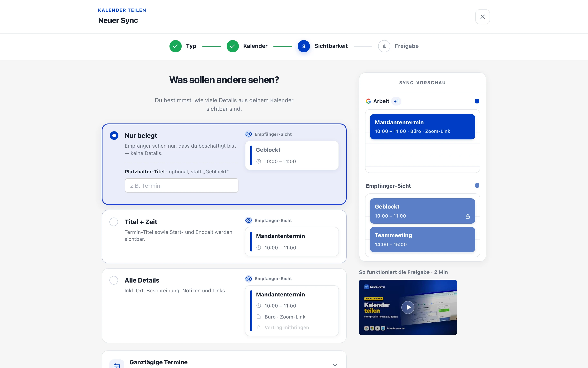Click lock icon on Geblockt event

[468, 216]
